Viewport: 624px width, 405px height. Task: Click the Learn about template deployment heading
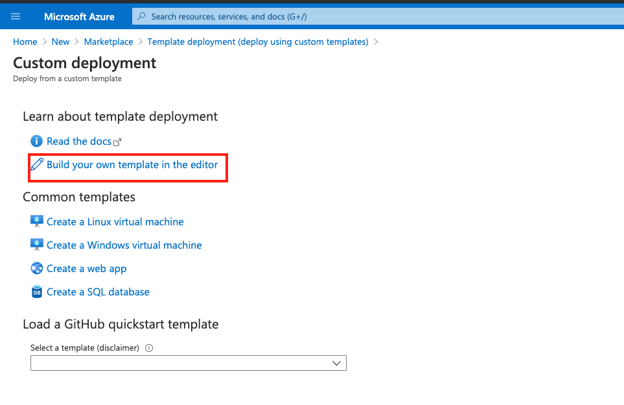(x=120, y=117)
